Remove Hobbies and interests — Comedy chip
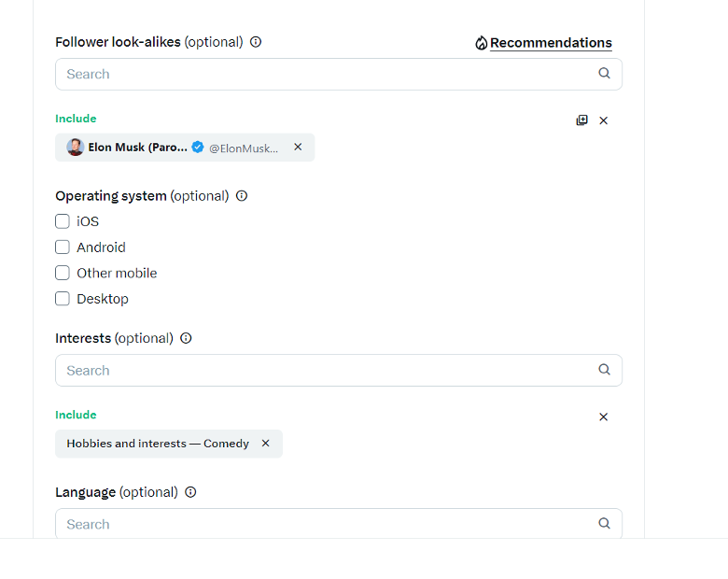Viewport: 728px width, 579px height. pyautogui.click(x=266, y=444)
